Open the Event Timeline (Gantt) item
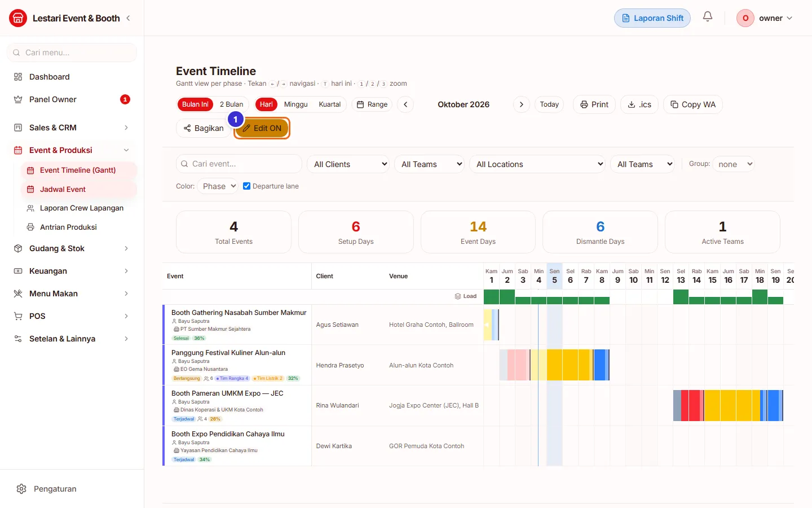The width and height of the screenshot is (812, 508). pyautogui.click(x=78, y=170)
